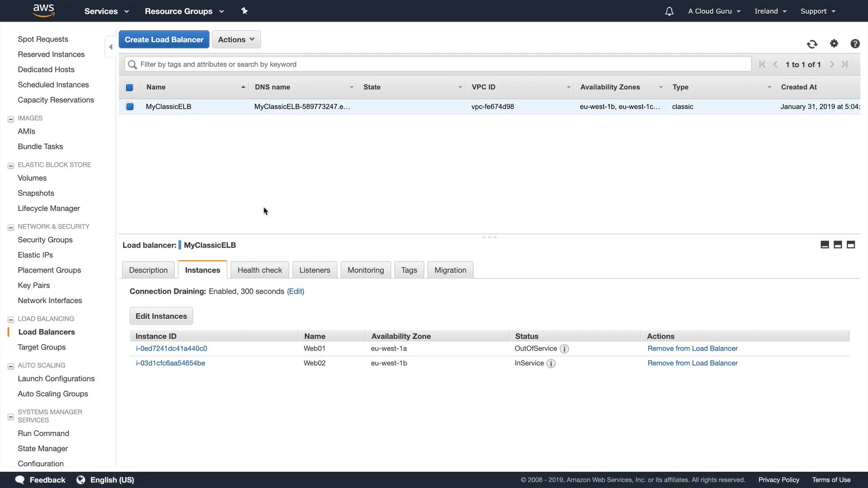Show info for OutOfService status

pyautogui.click(x=564, y=349)
